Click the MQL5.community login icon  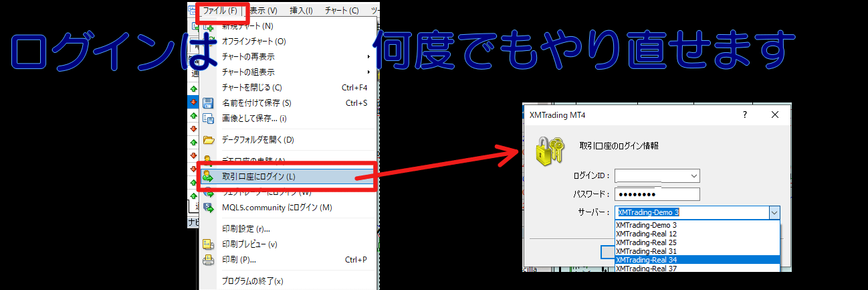(208, 208)
